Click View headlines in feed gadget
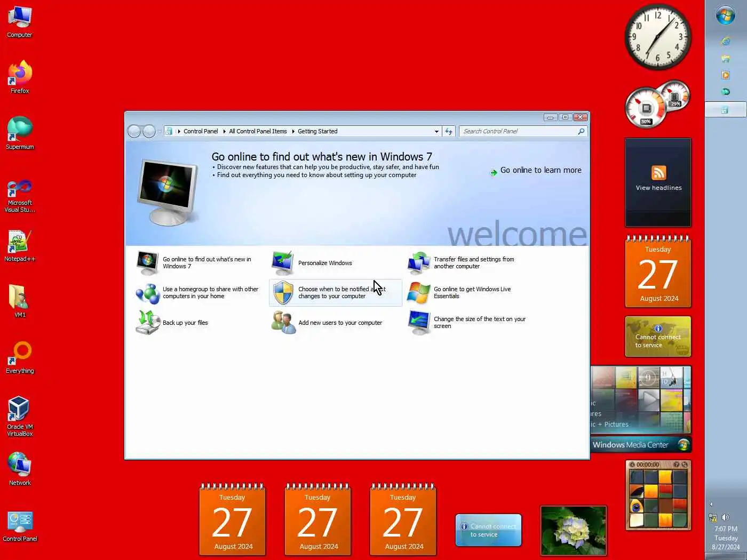Viewport: 747px width, 560px height. click(658, 188)
